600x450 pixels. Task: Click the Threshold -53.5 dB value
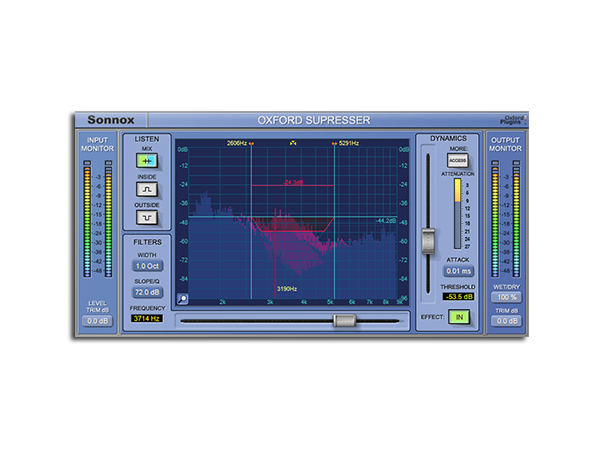coord(458,297)
